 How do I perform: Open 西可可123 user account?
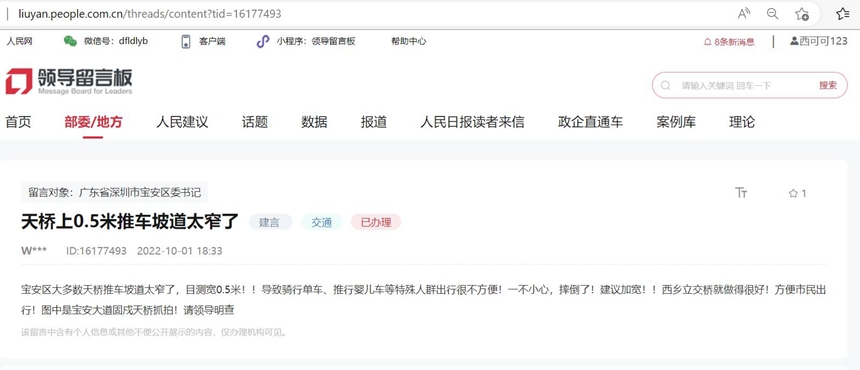pyautogui.click(x=823, y=41)
